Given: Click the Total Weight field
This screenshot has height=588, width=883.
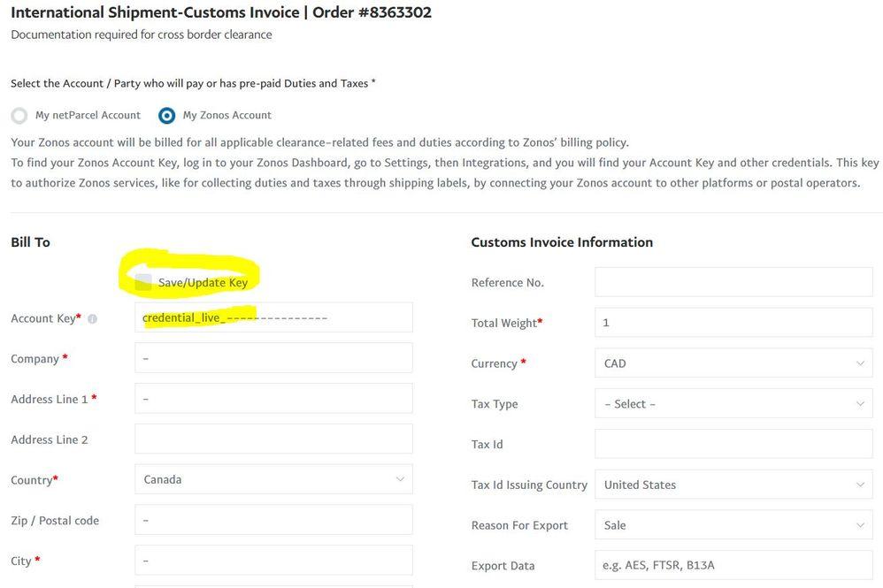Looking at the screenshot, I should (733, 323).
